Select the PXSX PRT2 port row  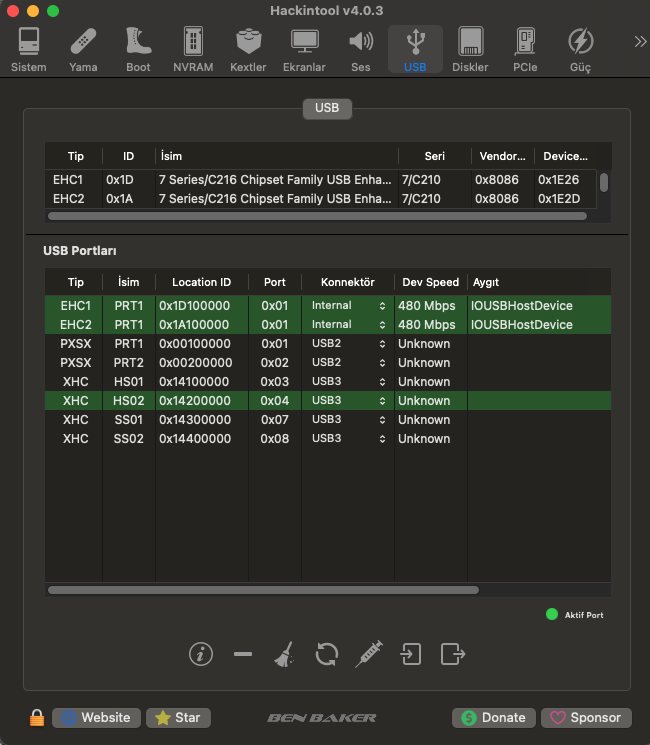(x=200, y=362)
